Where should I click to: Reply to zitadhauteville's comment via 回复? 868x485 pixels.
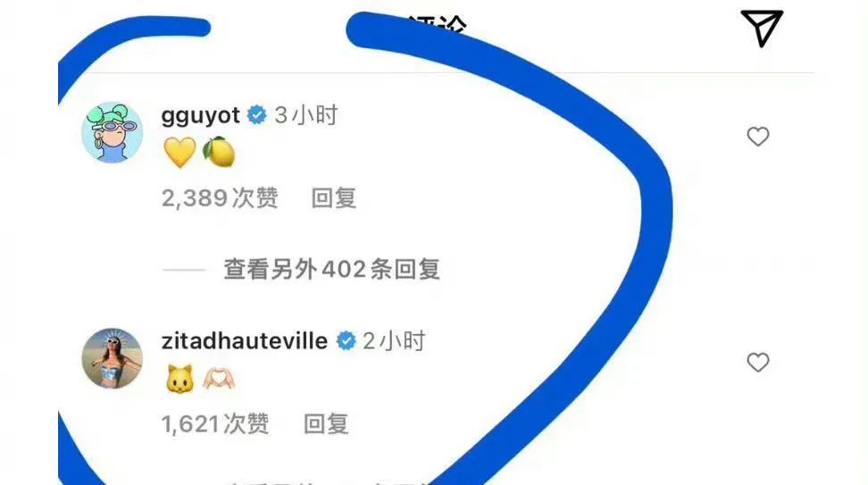[326, 424]
